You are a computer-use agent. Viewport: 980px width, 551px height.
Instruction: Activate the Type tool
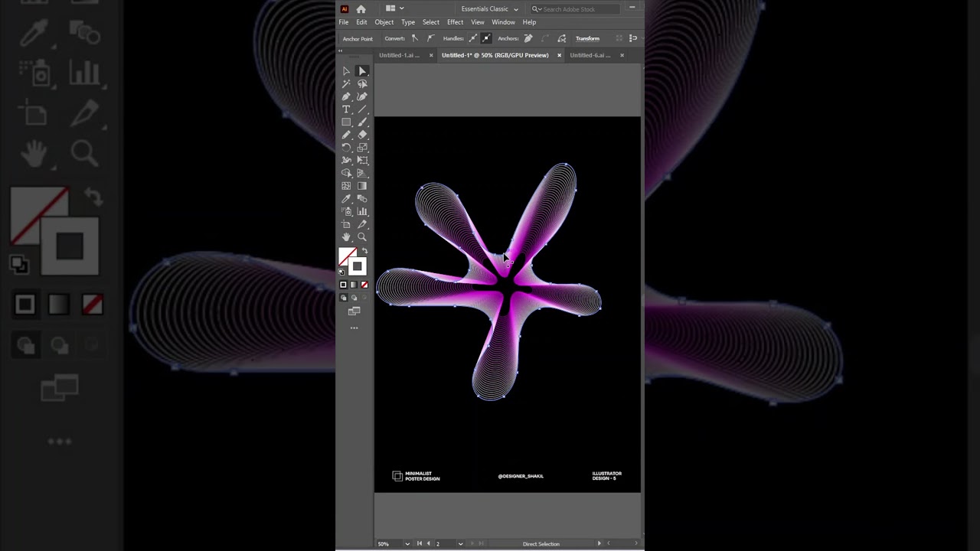tap(346, 109)
